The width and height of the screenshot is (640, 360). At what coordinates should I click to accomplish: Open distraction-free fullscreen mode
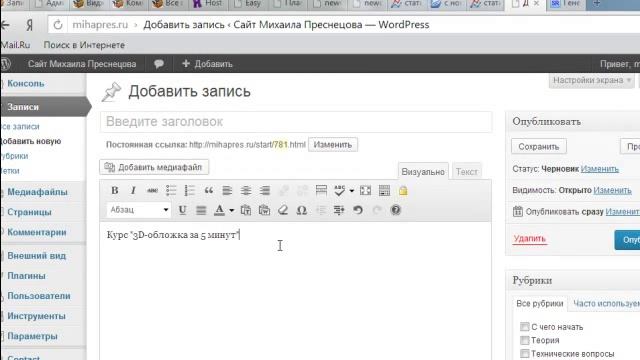(x=365, y=190)
